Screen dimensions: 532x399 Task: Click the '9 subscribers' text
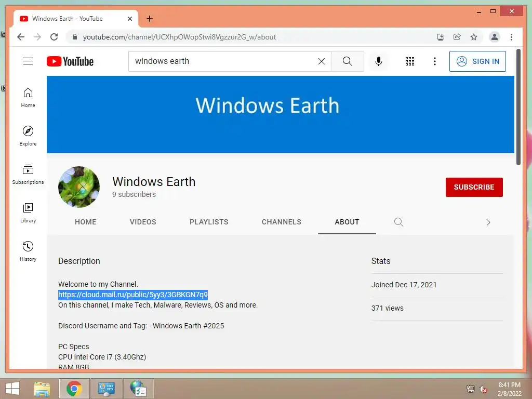click(x=134, y=194)
